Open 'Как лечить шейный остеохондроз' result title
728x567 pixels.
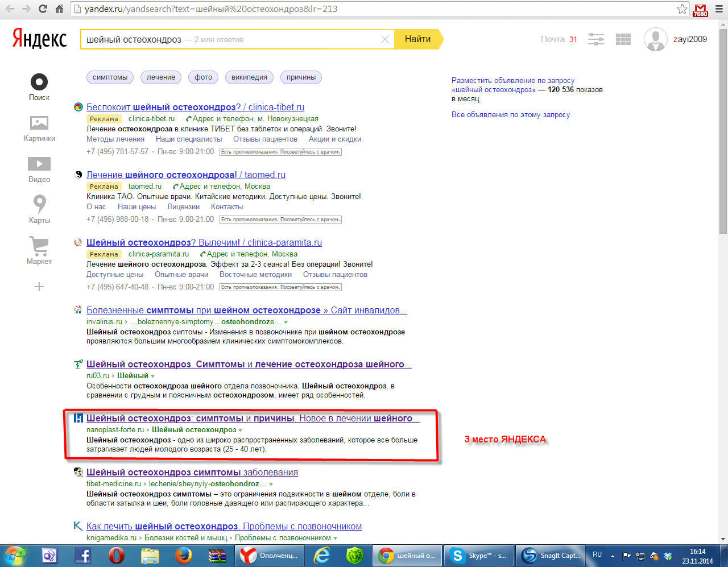click(x=224, y=526)
